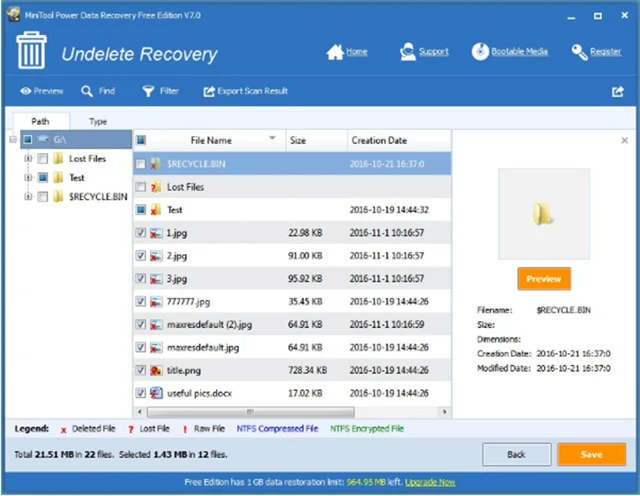Click the Lost Files folder icon in list
Screen dimensions: 640x496
(156, 187)
